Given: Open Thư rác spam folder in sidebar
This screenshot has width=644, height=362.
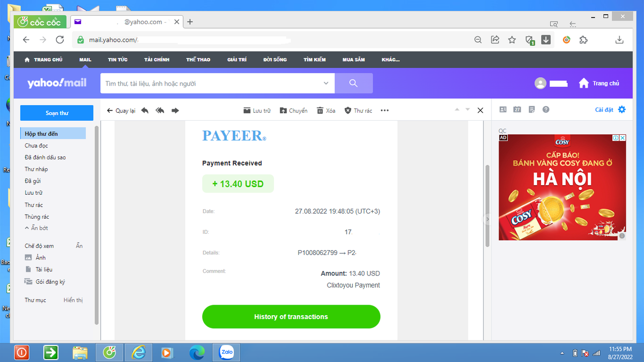Looking at the screenshot, I should click(x=34, y=205).
